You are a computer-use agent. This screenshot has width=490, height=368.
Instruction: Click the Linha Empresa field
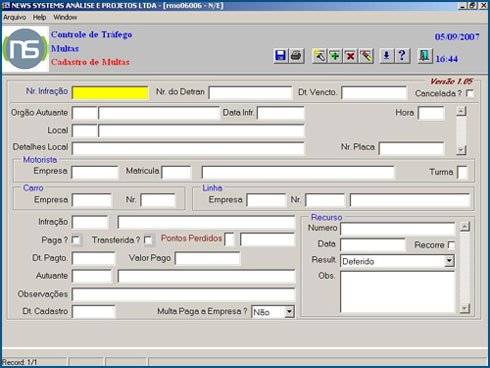266,200
